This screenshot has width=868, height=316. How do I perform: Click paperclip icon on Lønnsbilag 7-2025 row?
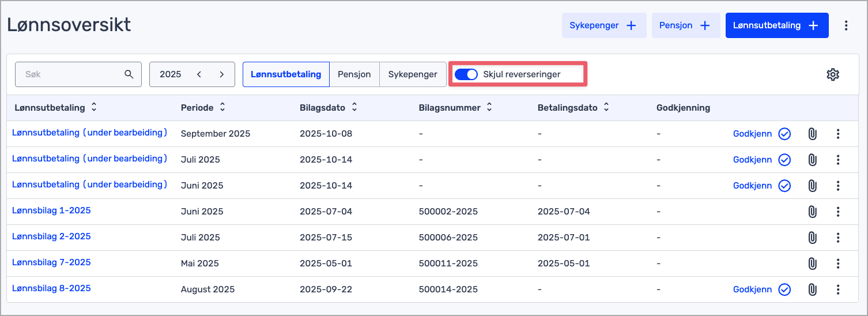[x=812, y=264]
